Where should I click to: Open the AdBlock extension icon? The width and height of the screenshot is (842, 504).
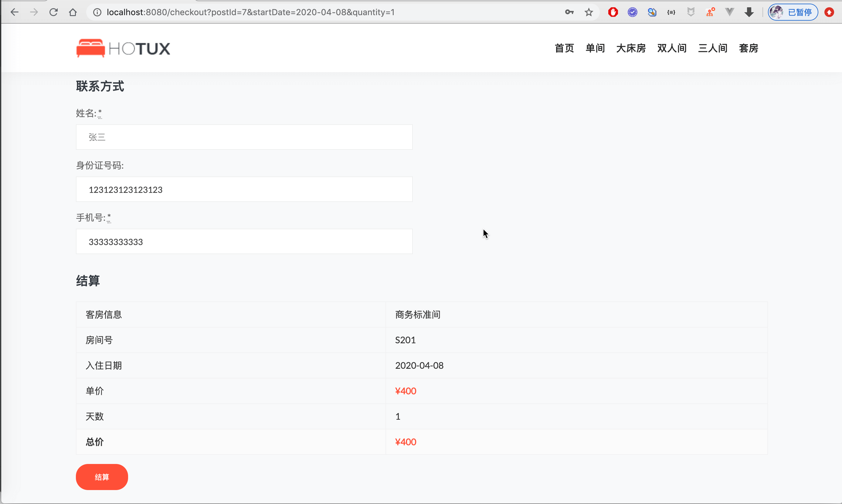[x=613, y=12]
